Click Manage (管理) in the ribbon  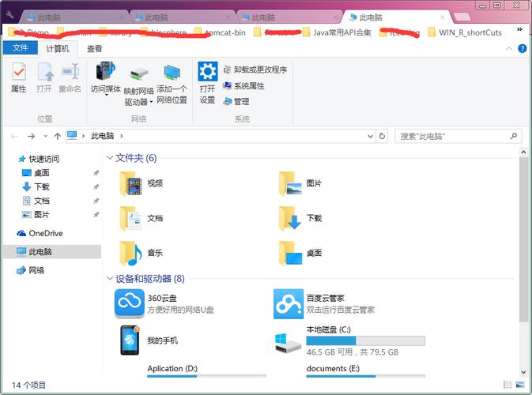[236, 101]
